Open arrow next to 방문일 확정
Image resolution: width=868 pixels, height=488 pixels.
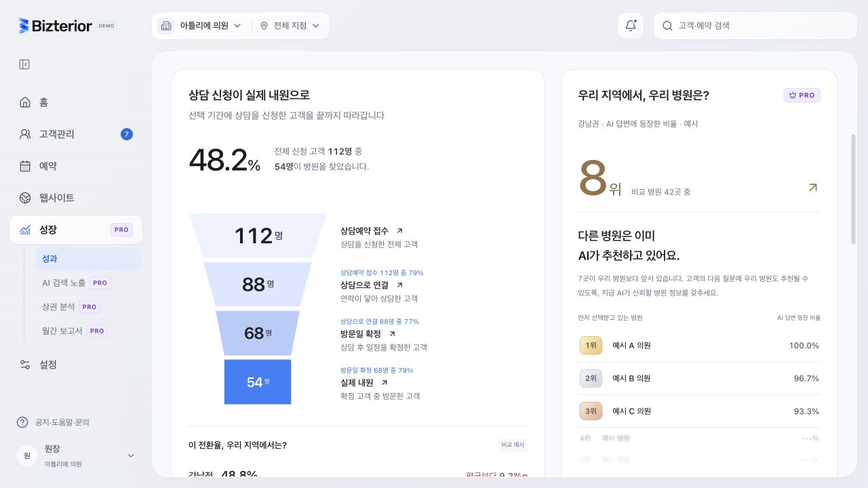[391, 333]
